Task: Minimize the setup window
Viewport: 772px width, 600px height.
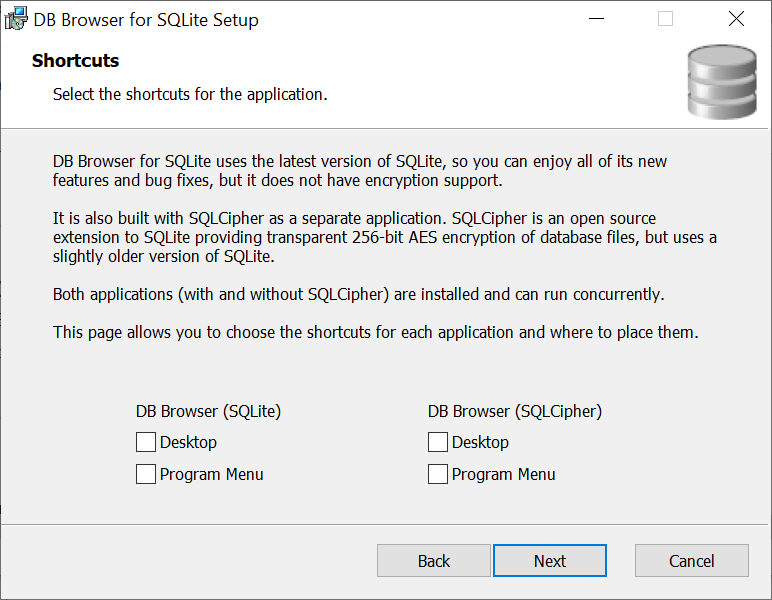Action: [596, 19]
